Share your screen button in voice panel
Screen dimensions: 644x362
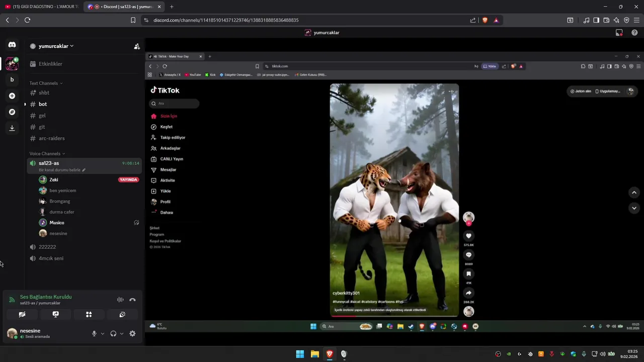tap(55, 314)
